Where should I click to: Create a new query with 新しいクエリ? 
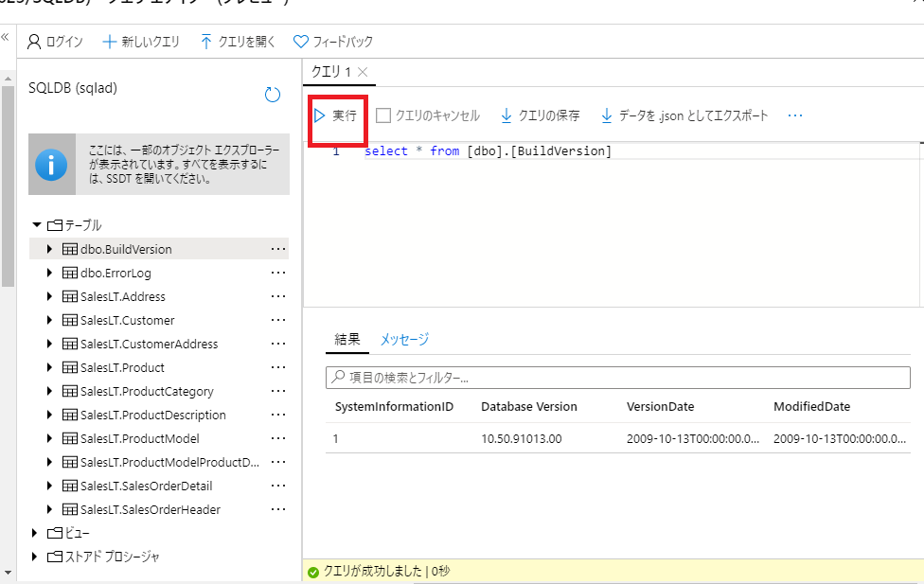pyautogui.click(x=141, y=42)
